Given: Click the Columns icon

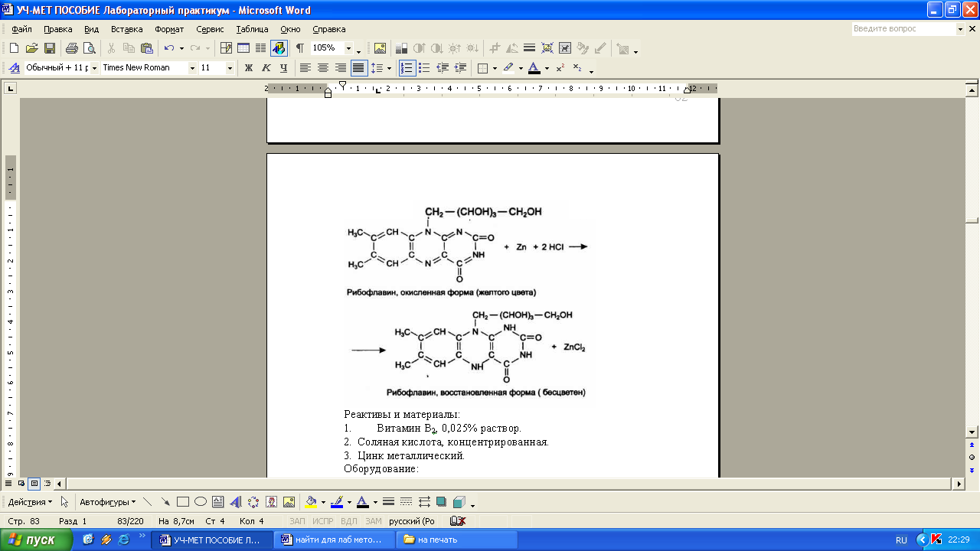Looking at the screenshot, I should point(260,48).
